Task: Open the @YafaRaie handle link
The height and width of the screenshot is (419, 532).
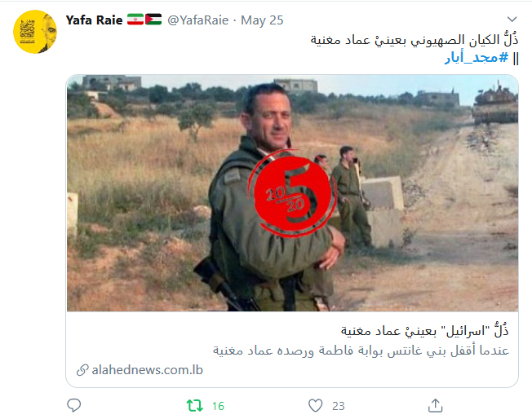Action: tap(198, 20)
